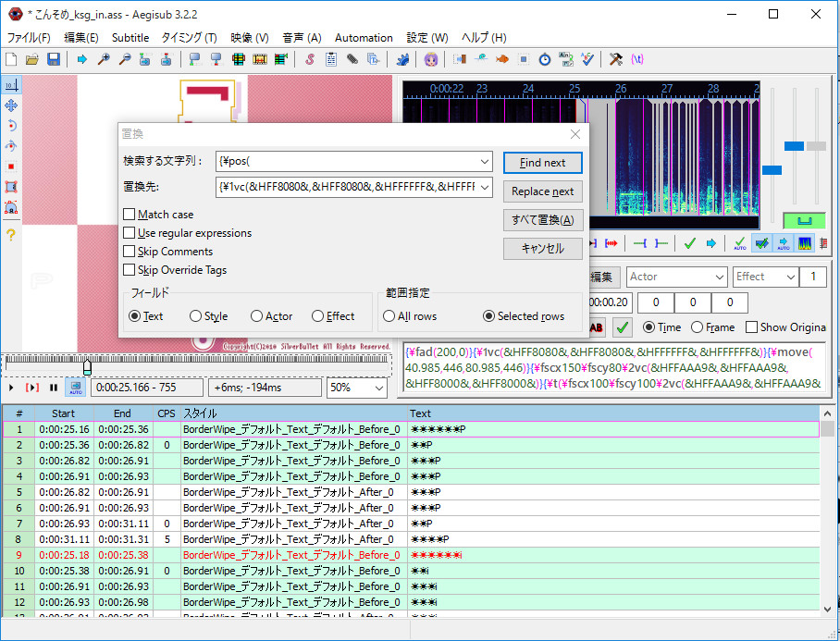Click the すべて置換(A) replace all button
The height and width of the screenshot is (641, 840).
tap(543, 220)
